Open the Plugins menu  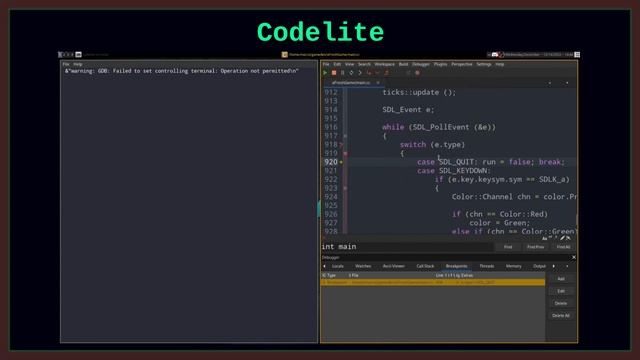[x=440, y=64]
